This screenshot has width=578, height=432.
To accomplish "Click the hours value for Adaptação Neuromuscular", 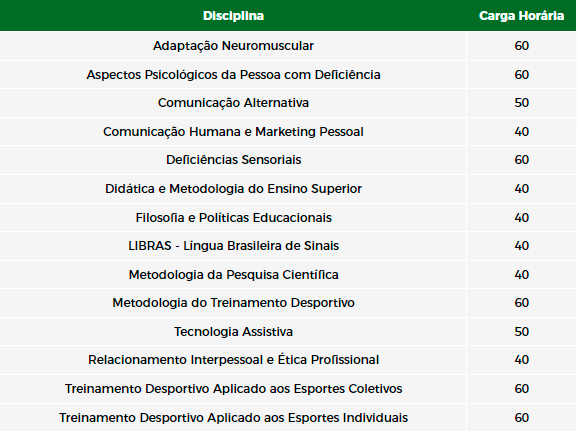I will [522, 46].
